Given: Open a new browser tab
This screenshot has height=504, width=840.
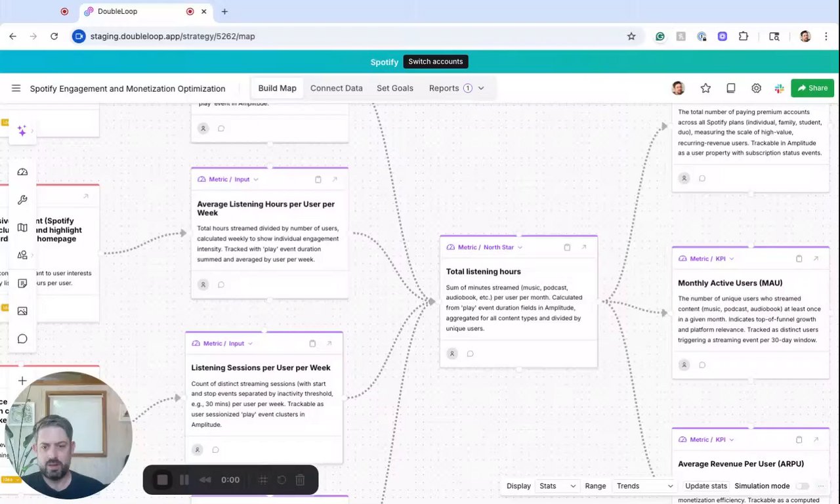Looking at the screenshot, I should (x=224, y=11).
